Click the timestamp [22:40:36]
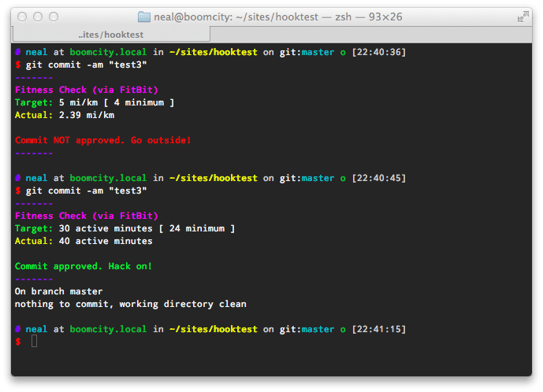The height and width of the screenshot is (392, 543). [378, 52]
